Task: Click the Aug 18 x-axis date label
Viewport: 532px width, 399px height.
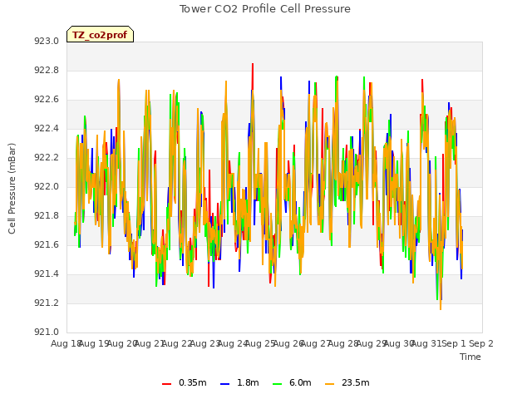Action: click(66, 343)
